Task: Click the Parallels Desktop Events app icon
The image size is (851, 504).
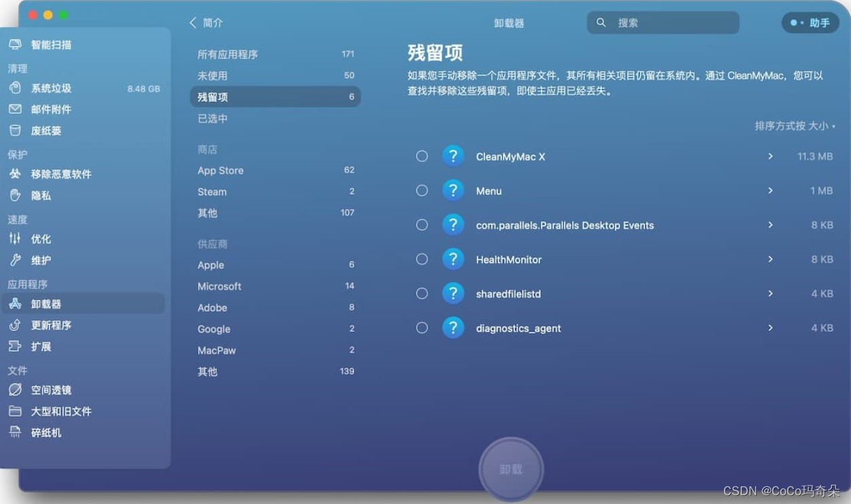Action: [x=453, y=225]
